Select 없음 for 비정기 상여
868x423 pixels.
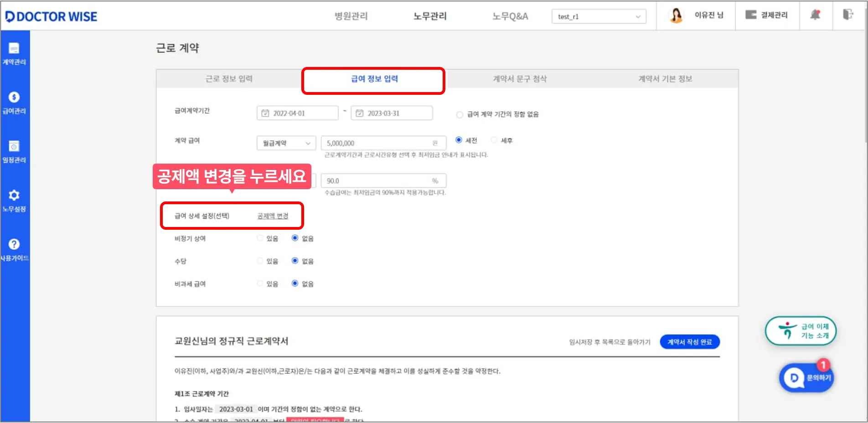[295, 238]
